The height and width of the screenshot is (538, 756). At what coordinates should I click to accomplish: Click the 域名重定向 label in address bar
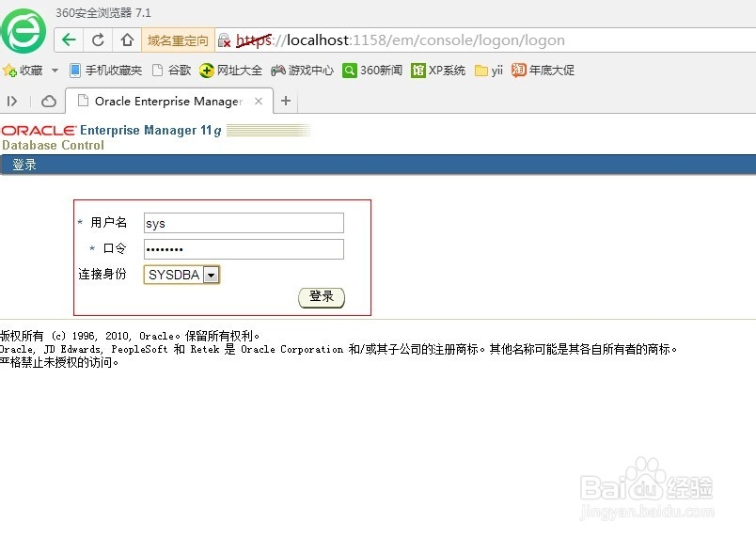tap(178, 40)
